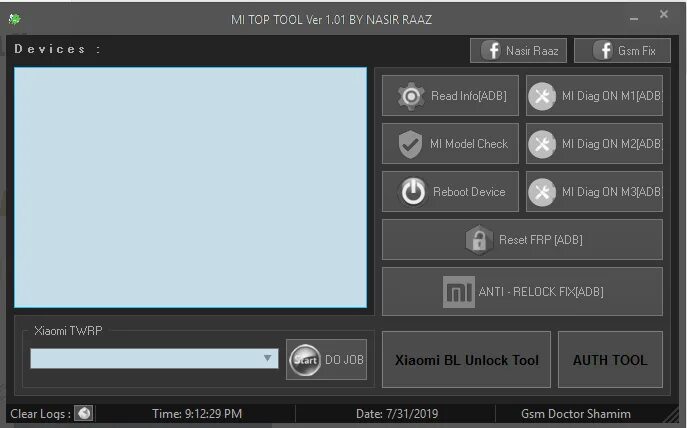Close the MI TOP TOOL window
This screenshot has height=428, width=687.
pyautogui.click(x=664, y=14)
